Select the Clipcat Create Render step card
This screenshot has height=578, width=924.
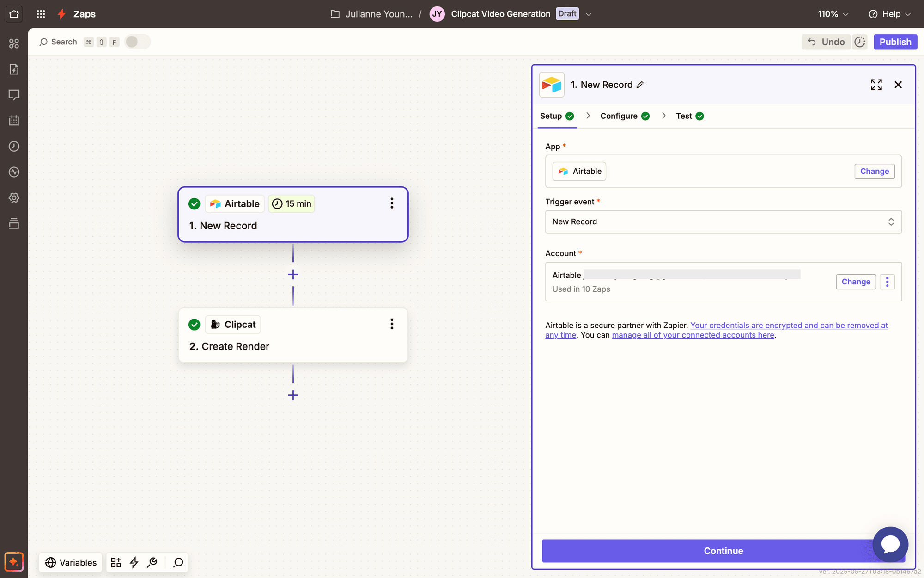tap(293, 335)
